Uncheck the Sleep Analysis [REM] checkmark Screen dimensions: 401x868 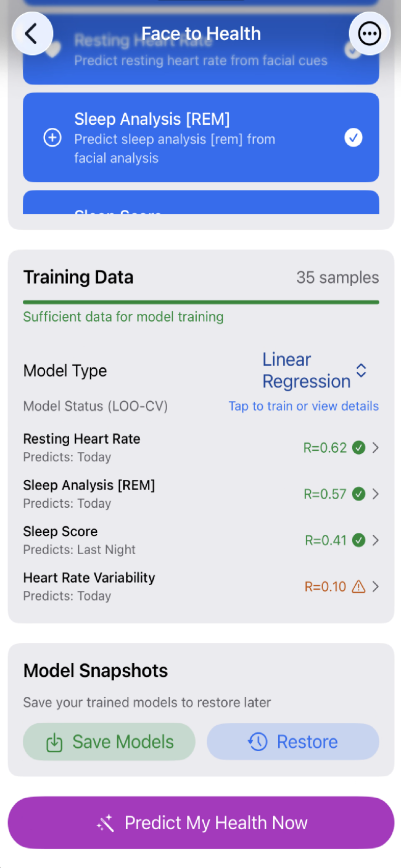353,137
